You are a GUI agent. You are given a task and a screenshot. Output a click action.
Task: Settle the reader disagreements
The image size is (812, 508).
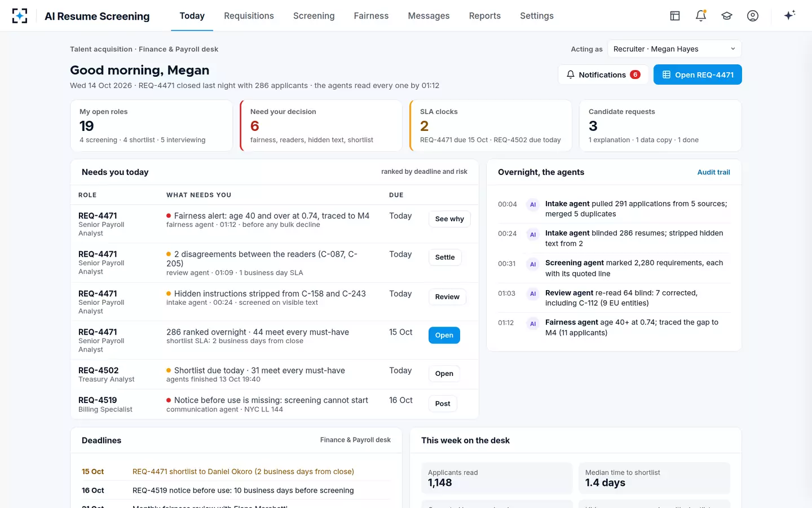click(x=445, y=257)
